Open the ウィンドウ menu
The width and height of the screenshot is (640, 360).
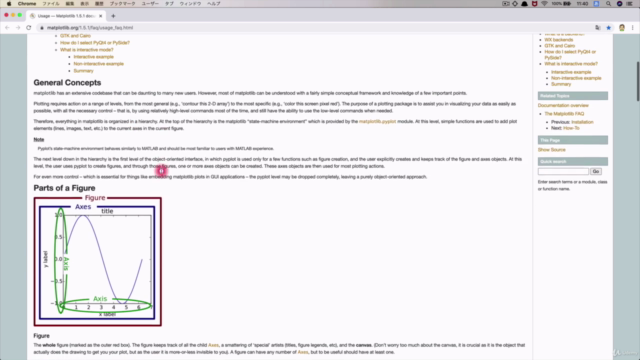point(190,4)
